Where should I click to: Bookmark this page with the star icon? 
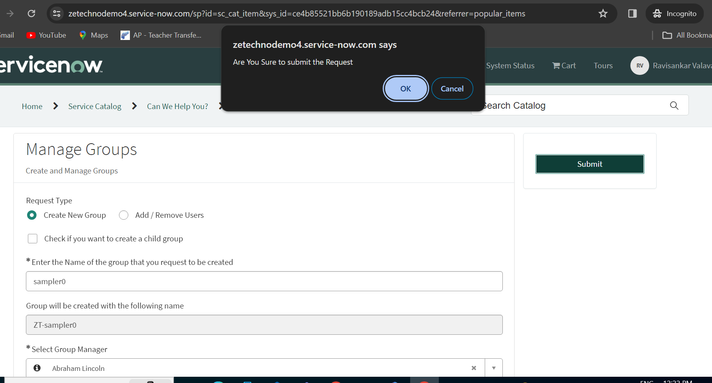[603, 14]
